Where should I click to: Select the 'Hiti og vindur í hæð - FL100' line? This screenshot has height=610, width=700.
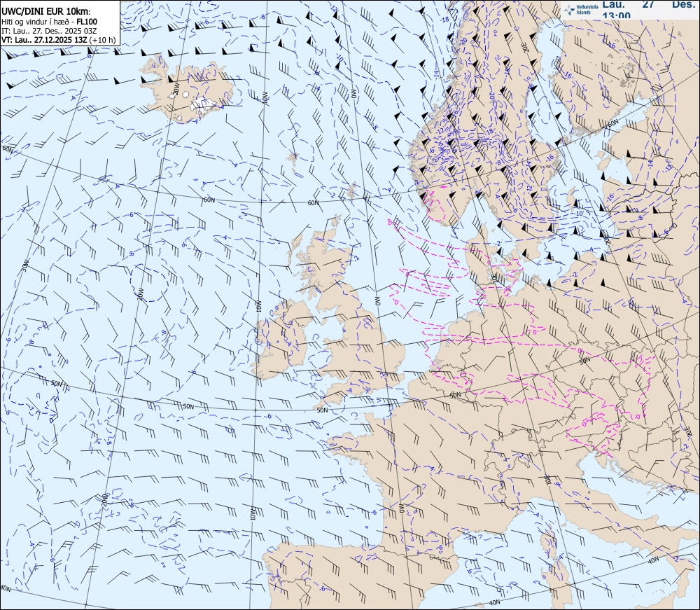coord(49,22)
